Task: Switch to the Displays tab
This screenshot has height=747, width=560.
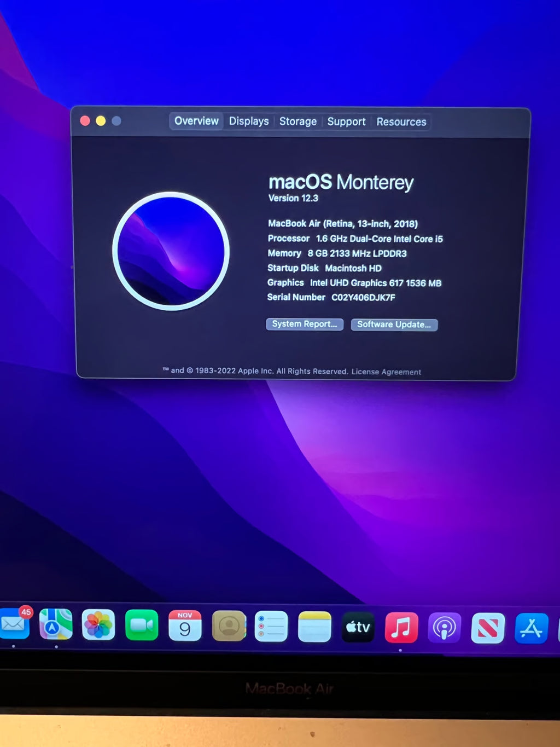Action: point(248,121)
